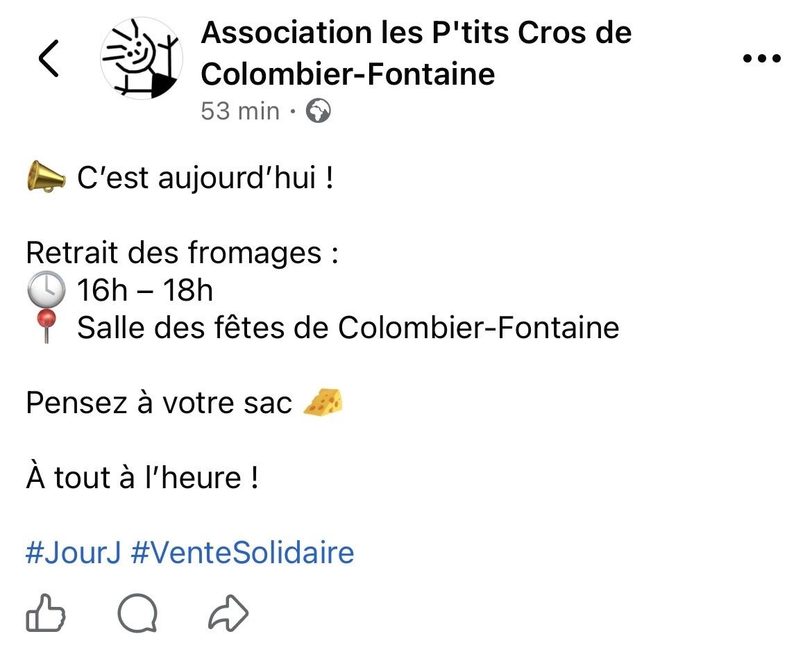Click the "Pensez à votre sac" text

click(x=159, y=403)
